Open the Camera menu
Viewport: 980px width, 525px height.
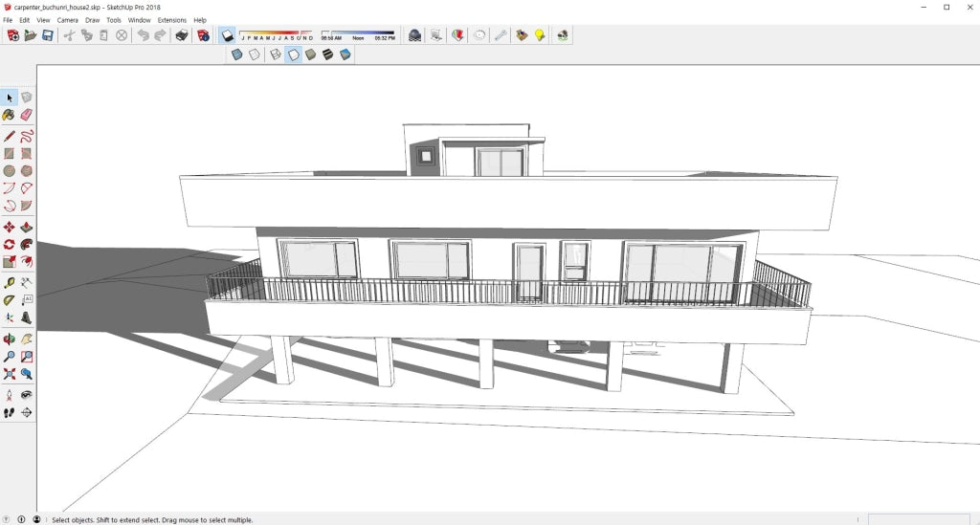[68, 20]
